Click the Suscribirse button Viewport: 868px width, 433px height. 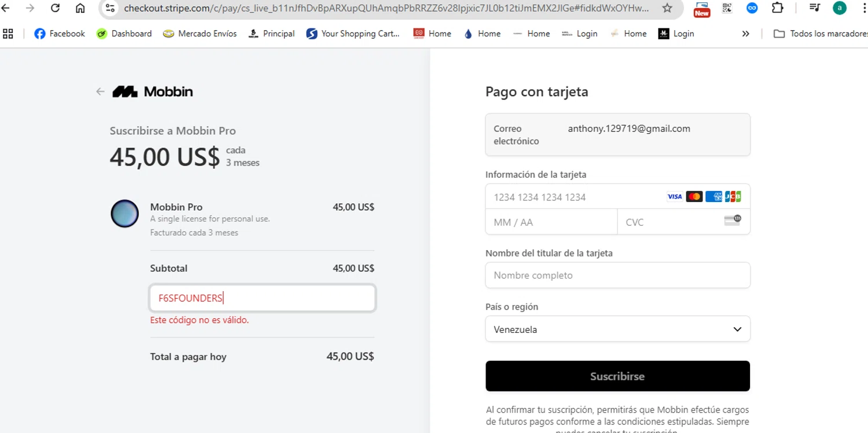(x=617, y=376)
